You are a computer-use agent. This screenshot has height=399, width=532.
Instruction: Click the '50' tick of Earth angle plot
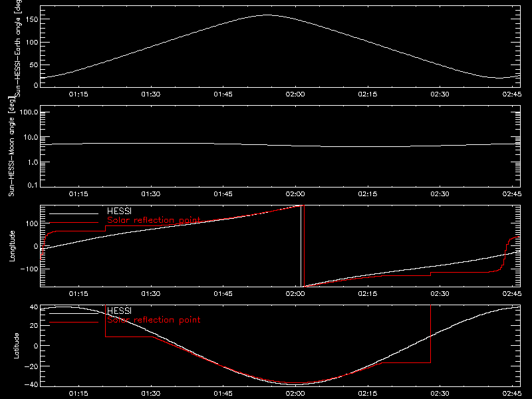[34, 65]
